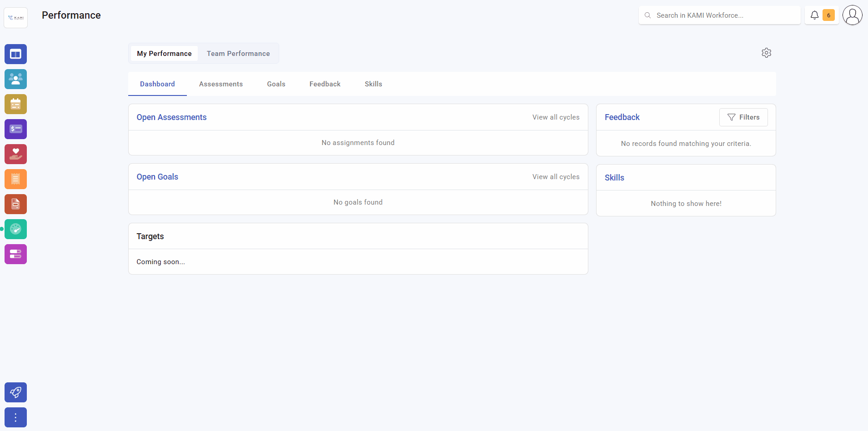Image resolution: width=868 pixels, height=431 pixels.
Task: Click the Open Goals heading link
Action: click(x=157, y=177)
